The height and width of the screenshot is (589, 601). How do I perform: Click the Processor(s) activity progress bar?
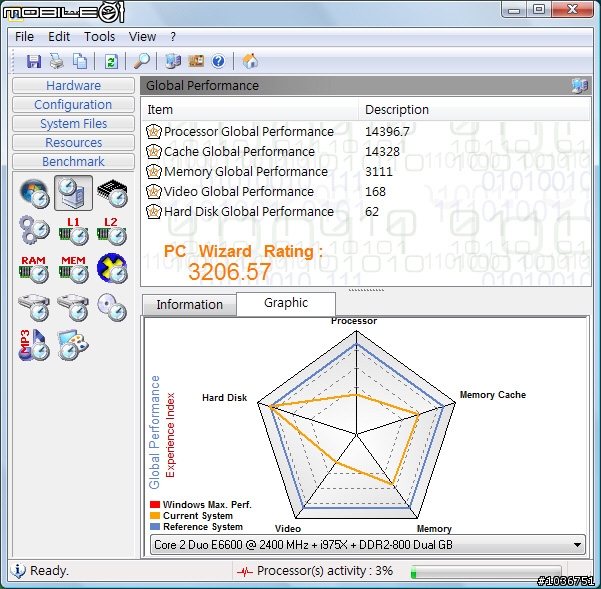486,572
